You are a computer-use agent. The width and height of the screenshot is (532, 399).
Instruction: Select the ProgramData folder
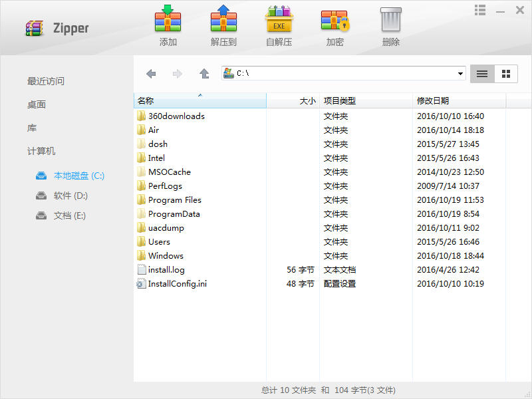(174, 213)
